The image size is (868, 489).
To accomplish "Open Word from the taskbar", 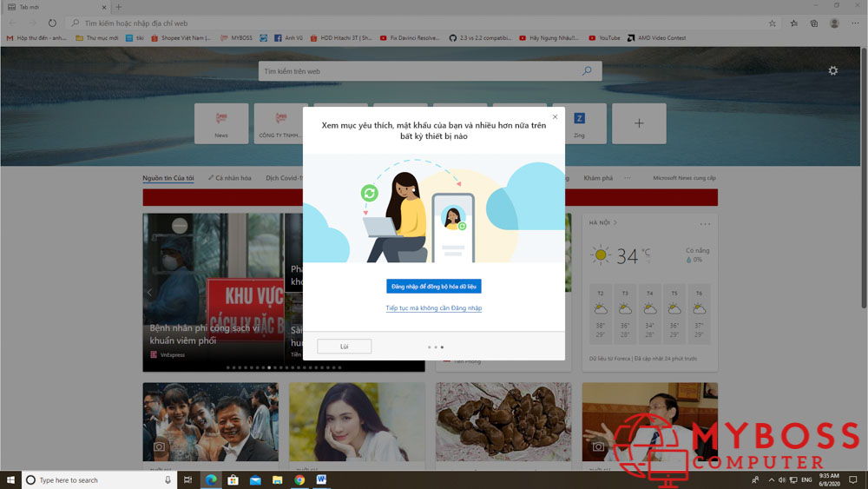I will (322, 479).
